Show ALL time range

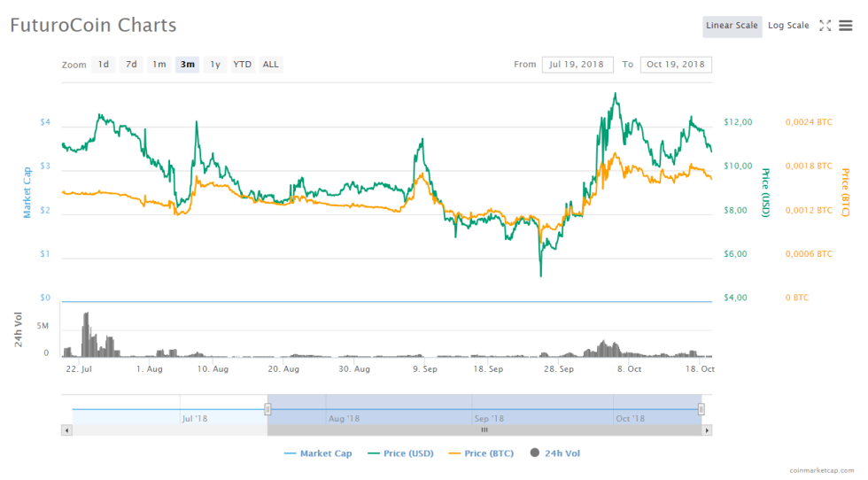[x=270, y=65]
